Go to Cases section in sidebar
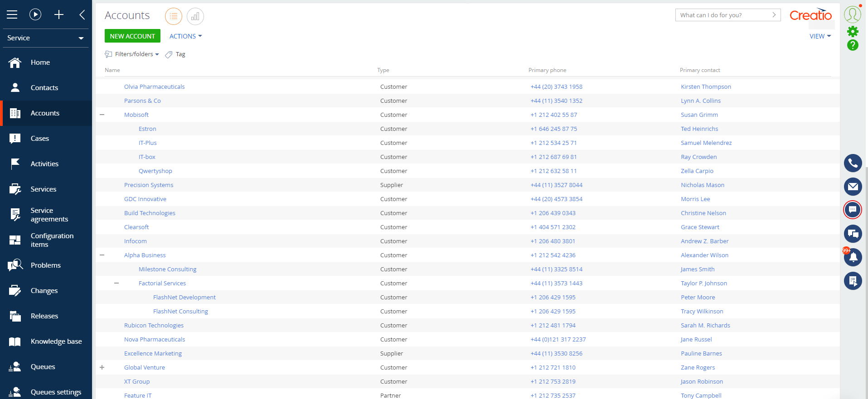 coord(40,139)
